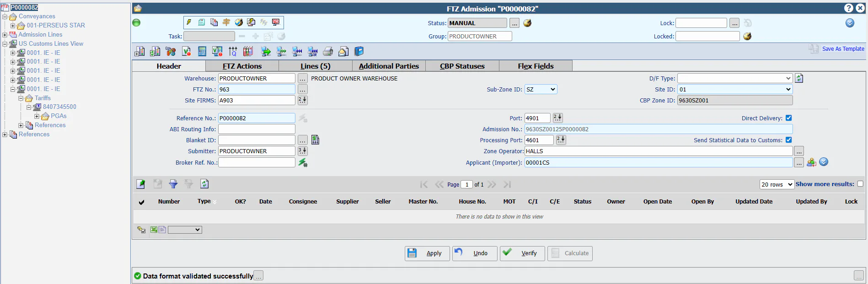Switch to the Header tab
Screen dimensions: 868x284
pyautogui.click(x=169, y=66)
